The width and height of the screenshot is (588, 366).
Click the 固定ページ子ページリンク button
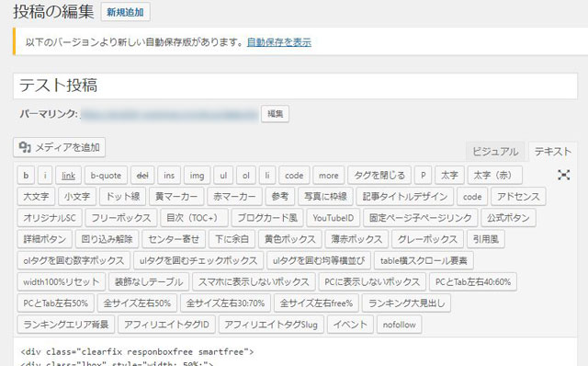click(421, 218)
